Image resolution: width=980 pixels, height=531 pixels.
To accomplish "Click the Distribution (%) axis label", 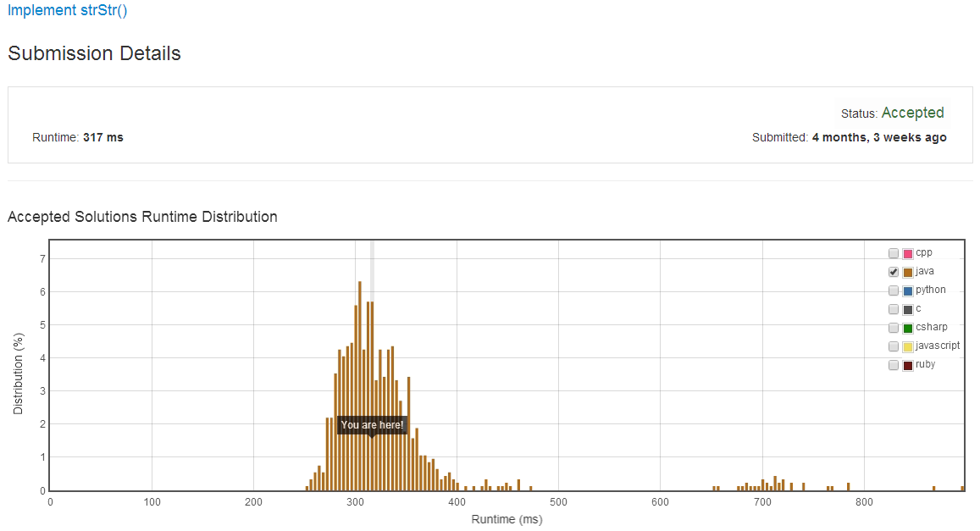I will pyautogui.click(x=18, y=373).
